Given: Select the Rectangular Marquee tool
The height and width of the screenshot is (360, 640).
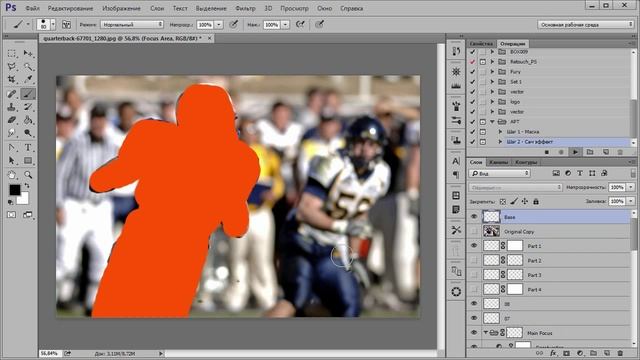Looking at the screenshot, I should 12,53.
